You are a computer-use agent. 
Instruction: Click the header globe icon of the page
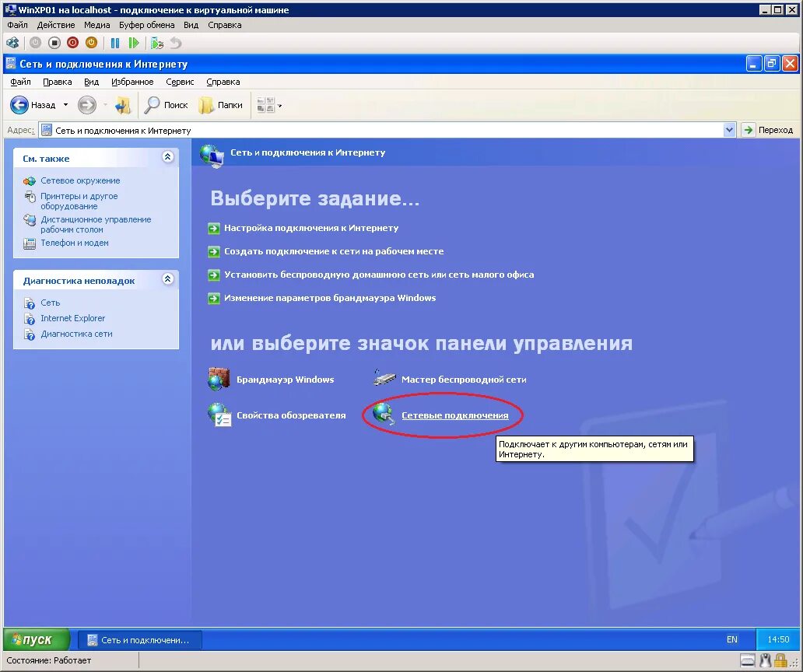[x=212, y=156]
